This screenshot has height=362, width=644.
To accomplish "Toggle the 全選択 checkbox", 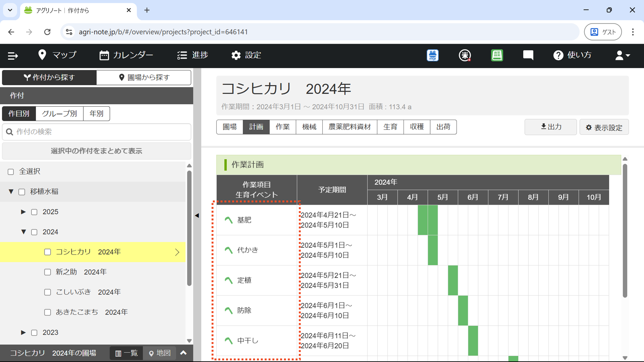I will click(x=11, y=172).
